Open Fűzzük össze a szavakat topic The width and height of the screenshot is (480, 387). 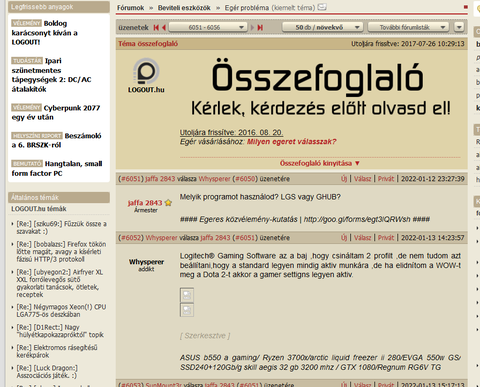62,228
